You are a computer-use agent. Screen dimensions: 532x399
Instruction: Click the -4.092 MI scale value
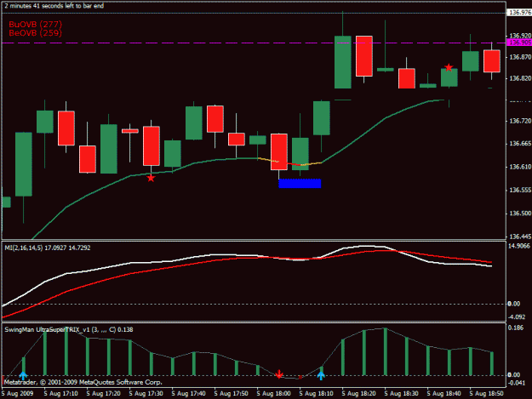pyautogui.click(x=517, y=317)
